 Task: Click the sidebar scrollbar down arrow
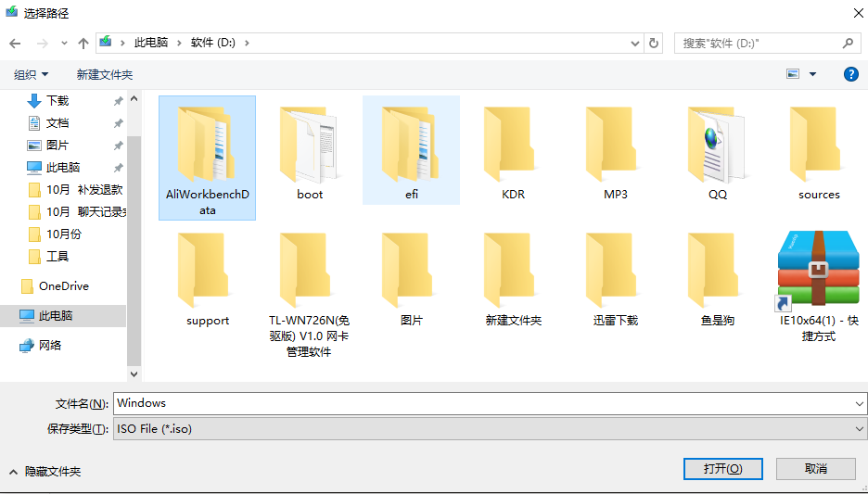(x=134, y=374)
